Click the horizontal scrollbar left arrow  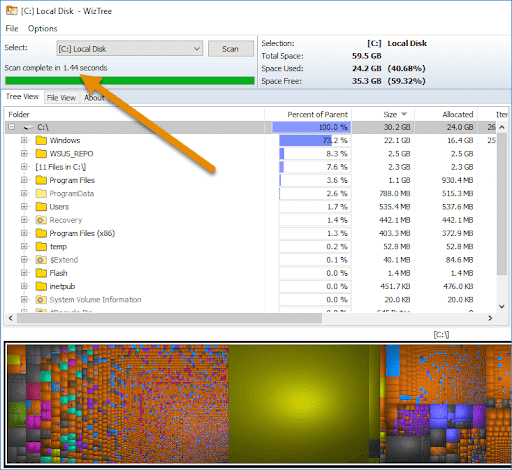(11, 318)
